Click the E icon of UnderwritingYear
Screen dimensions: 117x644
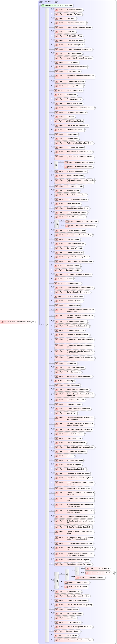[57, 71]
